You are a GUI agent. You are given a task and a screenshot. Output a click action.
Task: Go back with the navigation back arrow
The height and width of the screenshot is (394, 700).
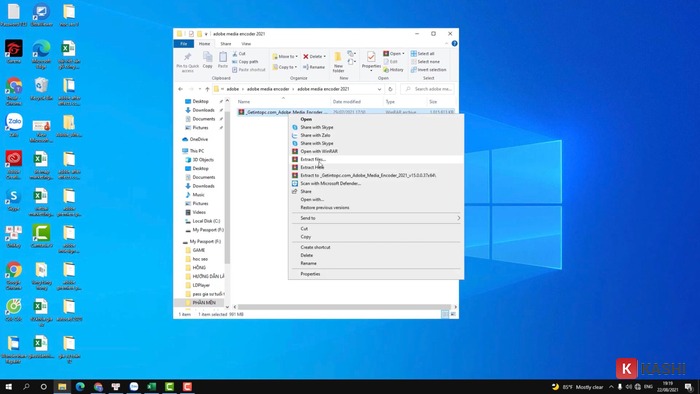[x=180, y=89]
